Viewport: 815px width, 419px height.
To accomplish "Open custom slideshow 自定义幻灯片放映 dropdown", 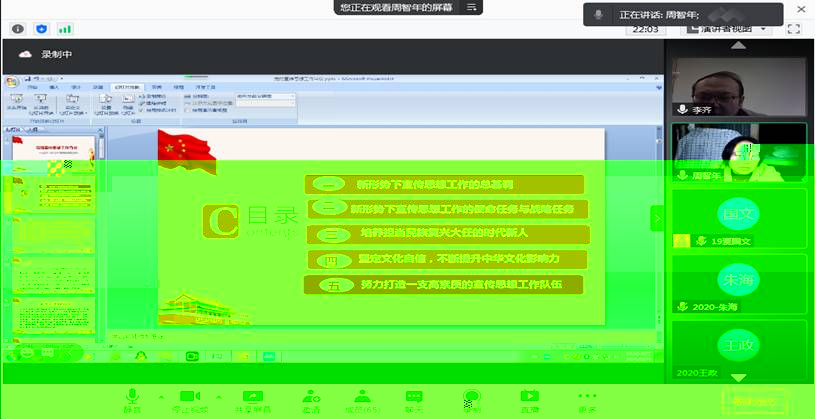I will [72, 104].
